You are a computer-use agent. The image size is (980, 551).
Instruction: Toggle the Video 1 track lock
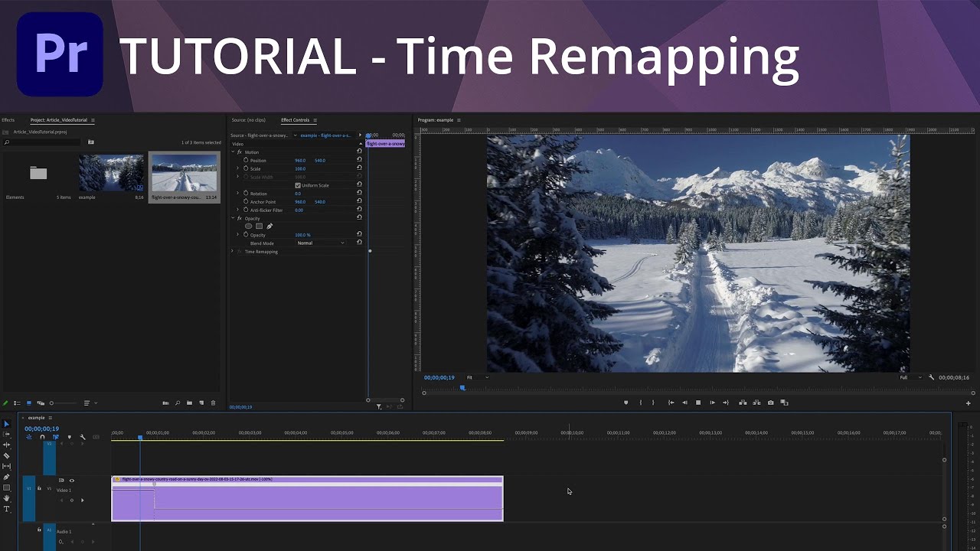point(39,488)
